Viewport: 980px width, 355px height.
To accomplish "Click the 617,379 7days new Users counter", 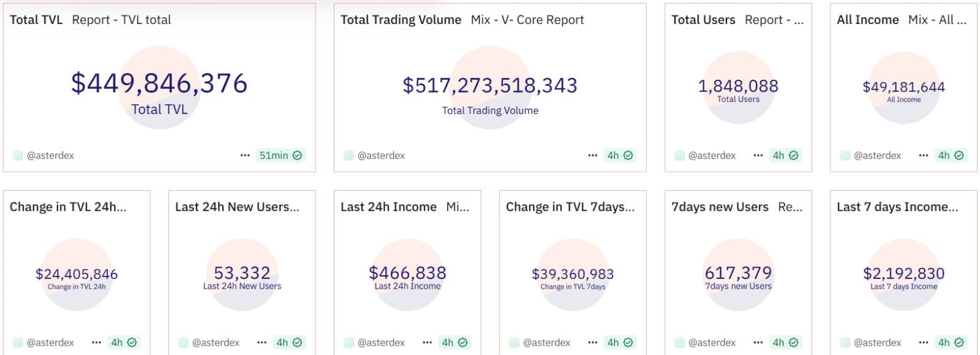I will click(x=738, y=273).
